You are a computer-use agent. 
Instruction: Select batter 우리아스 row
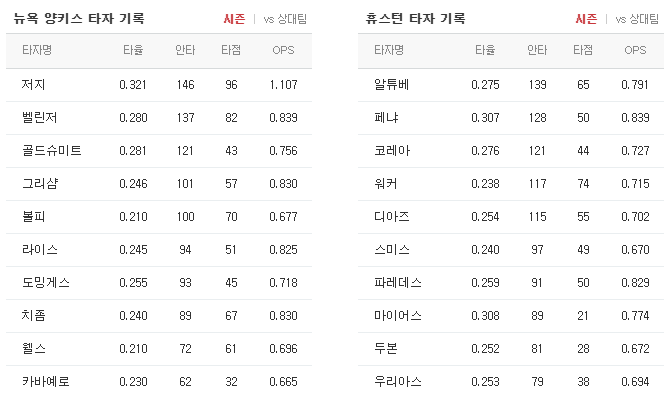click(511, 382)
